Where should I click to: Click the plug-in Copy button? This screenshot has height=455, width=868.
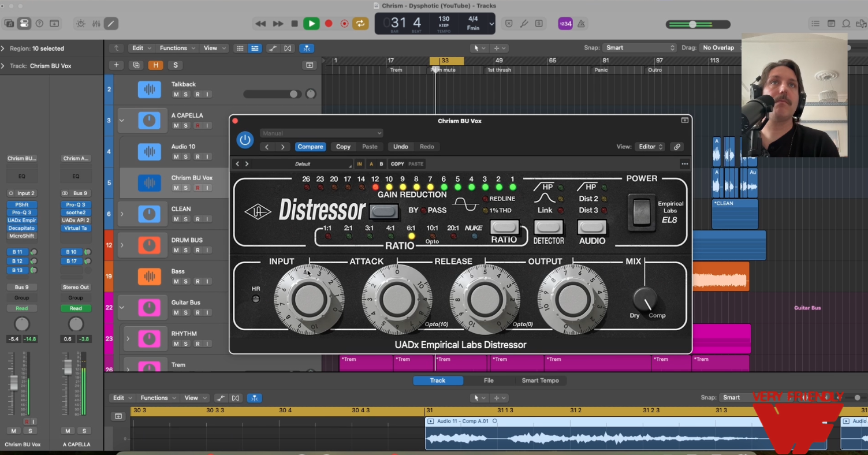343,147
